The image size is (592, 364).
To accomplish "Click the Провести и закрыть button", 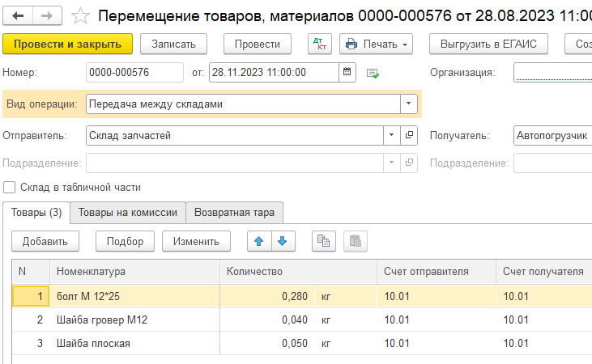I will click(x=67, y=44).
